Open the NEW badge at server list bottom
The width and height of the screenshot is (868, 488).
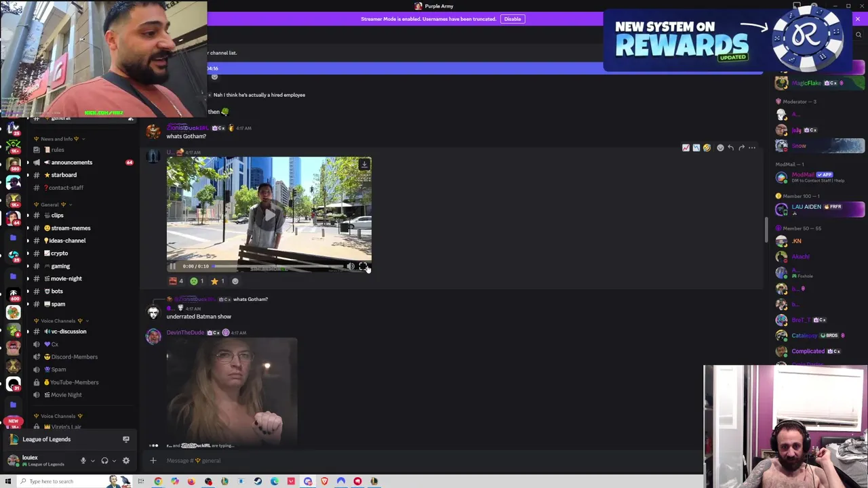13,422
